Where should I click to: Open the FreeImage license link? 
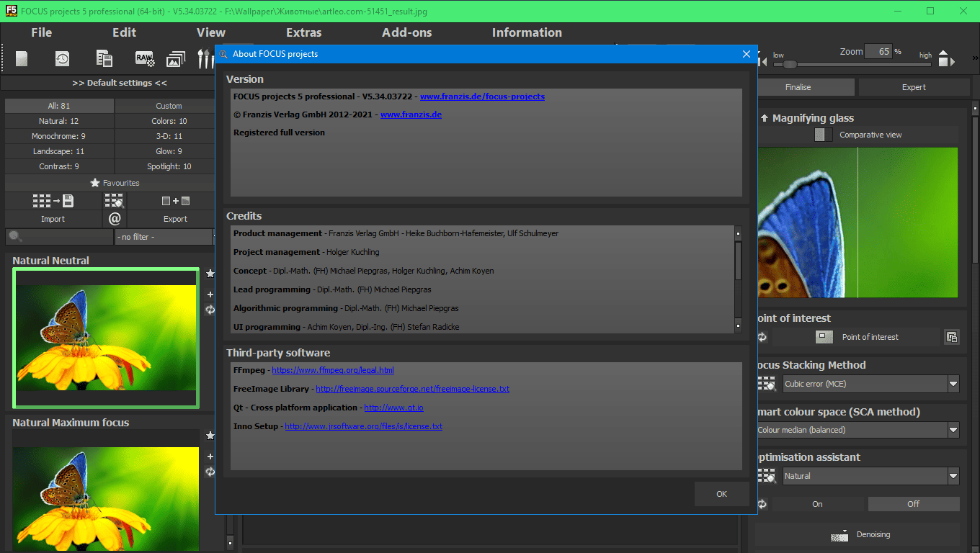click(x=412, y=389)
